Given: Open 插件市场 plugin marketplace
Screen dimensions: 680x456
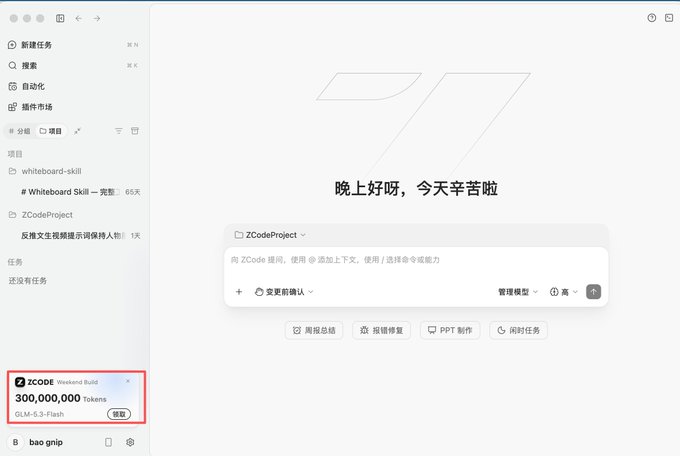Looking at the screenshot, I should pyautogui.click(x=74, y=107).
